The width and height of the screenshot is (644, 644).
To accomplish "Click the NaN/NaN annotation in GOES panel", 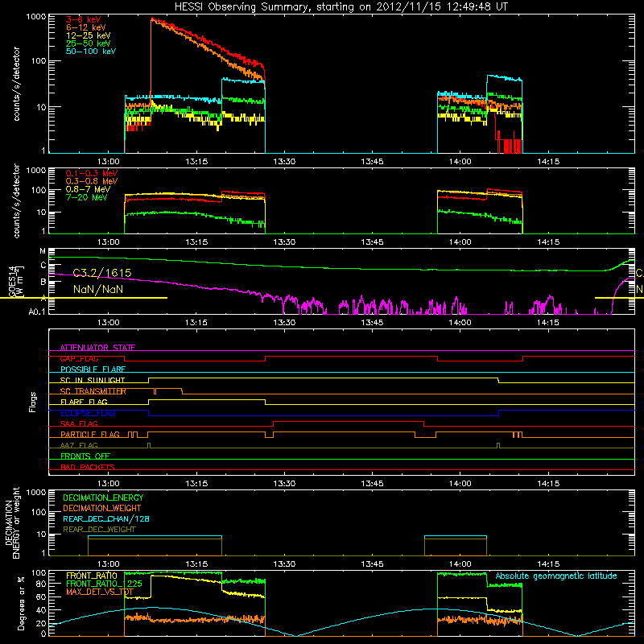I will pyautogui.click(x=98, y=289).
